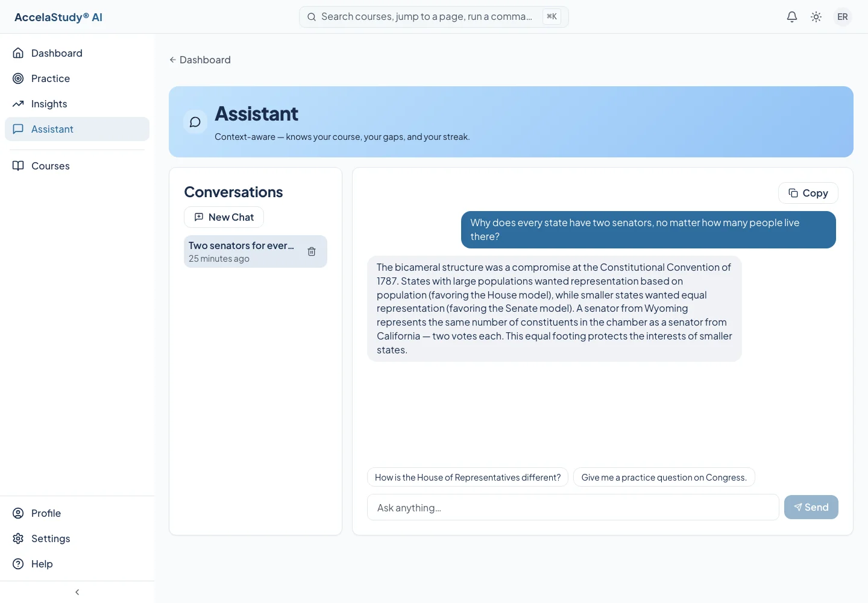Choose the House of Representatives suggestion chip
Screen dimensions: 868x603
click(x=468, y=477)
